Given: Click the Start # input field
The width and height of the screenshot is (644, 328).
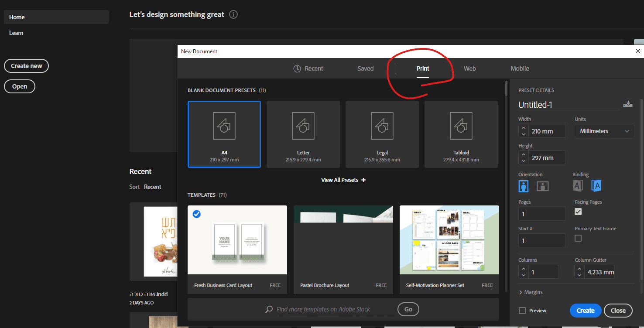Looking at the screenshot, I should pos(542,241).
